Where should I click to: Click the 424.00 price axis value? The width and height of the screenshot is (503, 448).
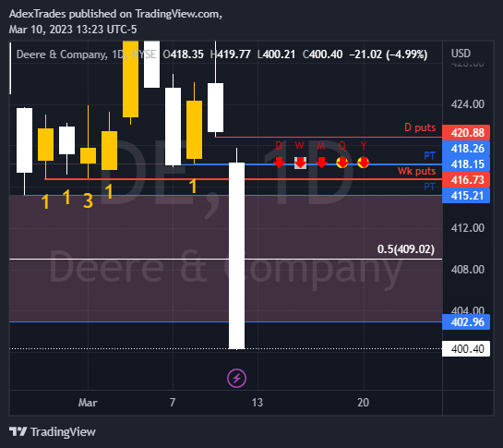coord(467,104)
